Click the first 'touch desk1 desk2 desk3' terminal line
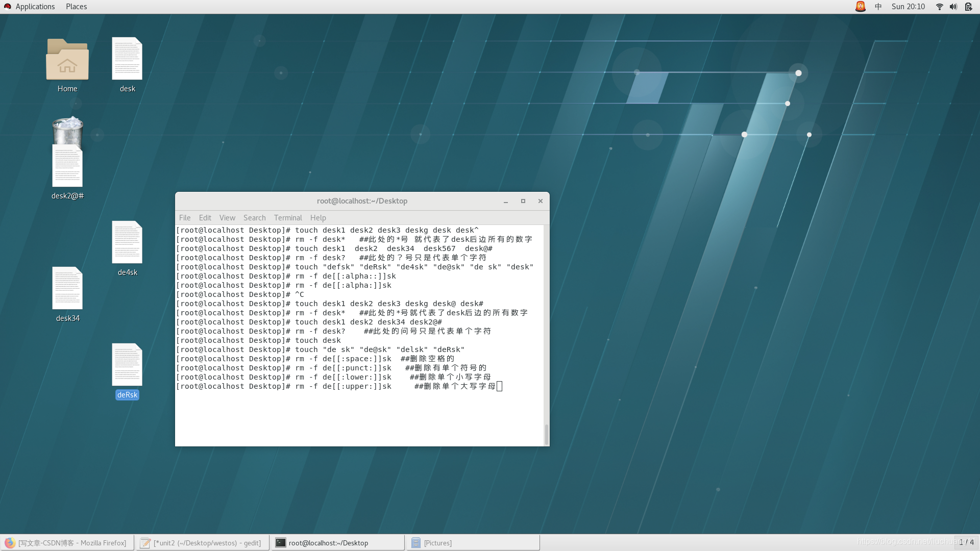The width and height of the screenshot is (980, 551). [x=327, y=230]
